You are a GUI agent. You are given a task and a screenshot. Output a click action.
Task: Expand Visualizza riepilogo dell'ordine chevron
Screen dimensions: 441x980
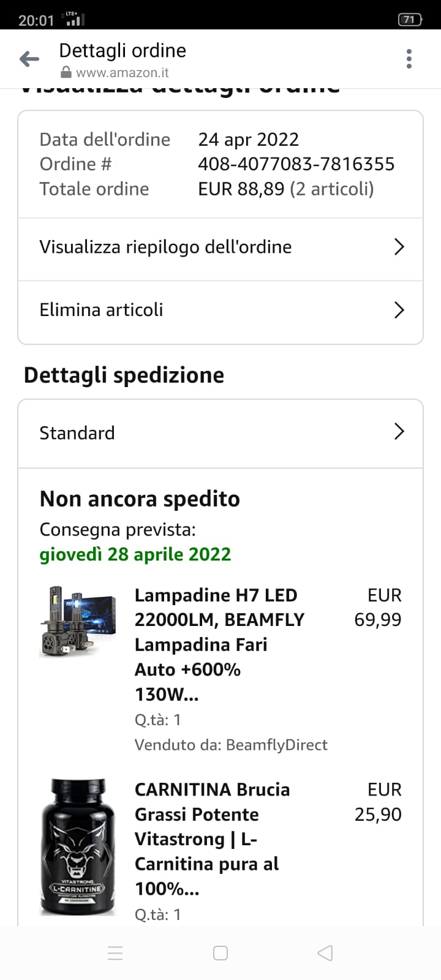tap(399, 247)
